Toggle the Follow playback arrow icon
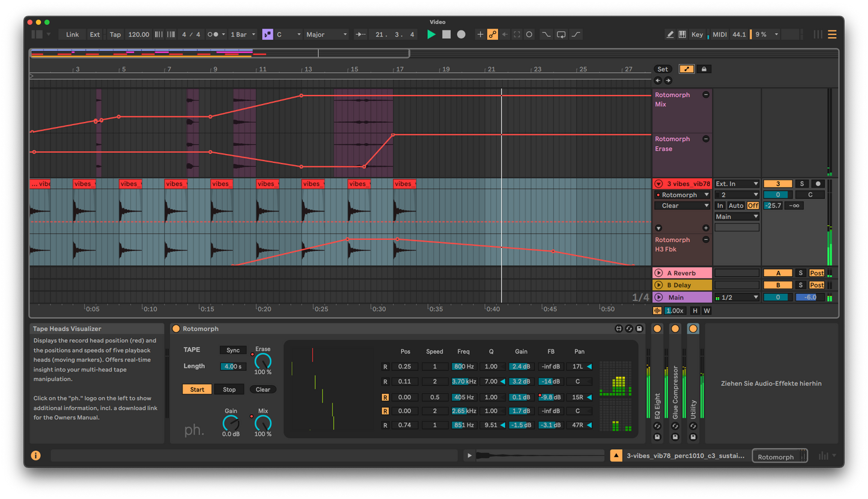868x499 pixels. [x=361, y=35]
